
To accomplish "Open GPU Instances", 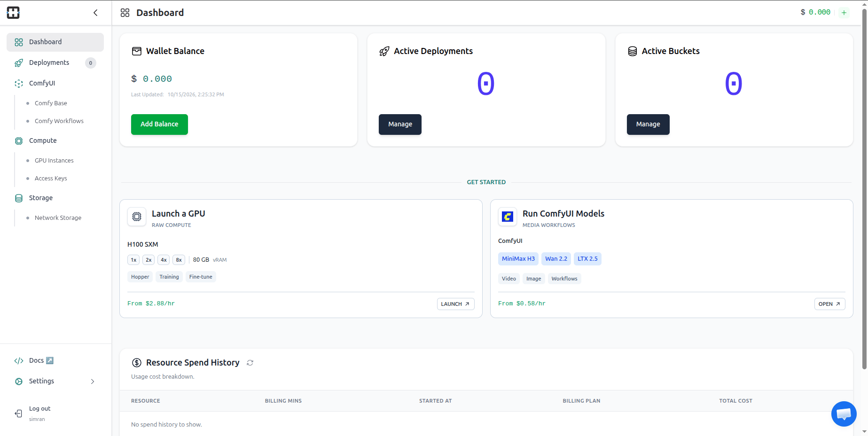I will coord(54,161).
